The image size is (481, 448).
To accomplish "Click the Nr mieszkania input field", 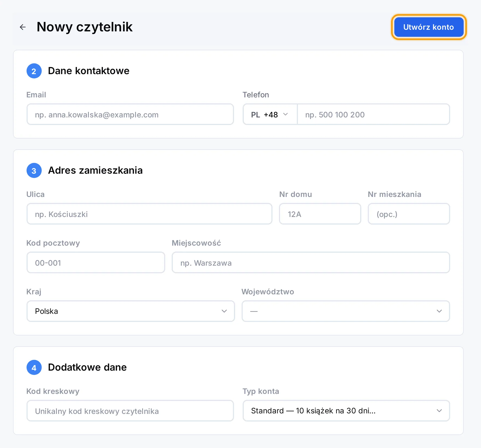I will [409, 214].
